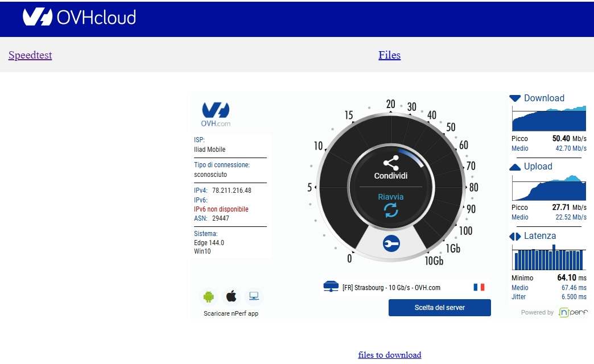Screen dimensions: 594x364
Task: Download the nPerf Apple app icon
Action: (231, 296)
